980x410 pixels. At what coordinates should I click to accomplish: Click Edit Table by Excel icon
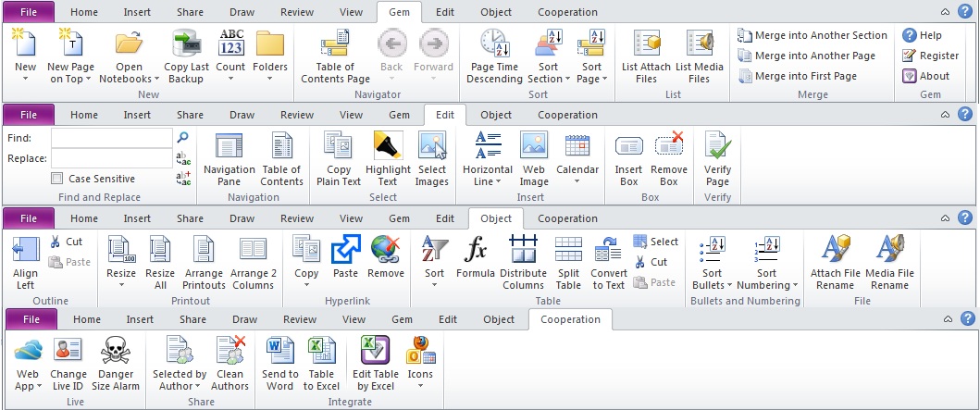tap(375, 351)
